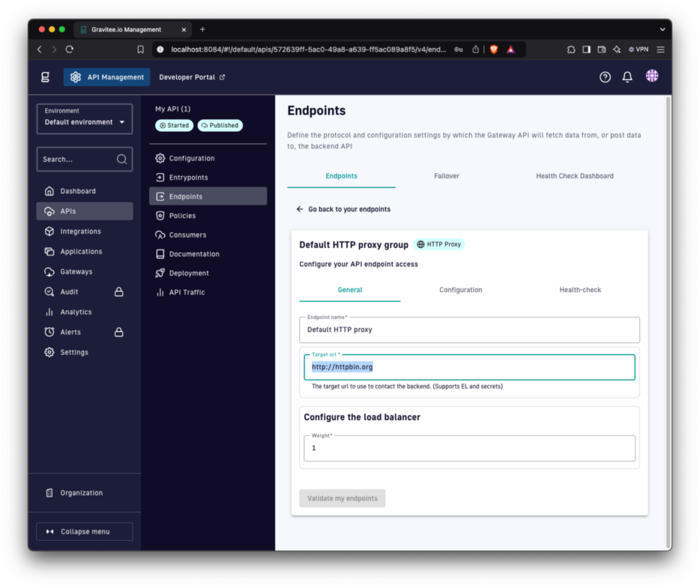Go to Dashboard in sidebar
This screenshot has width=700, height=588.
pyautogui.click(x=85, y=191)
